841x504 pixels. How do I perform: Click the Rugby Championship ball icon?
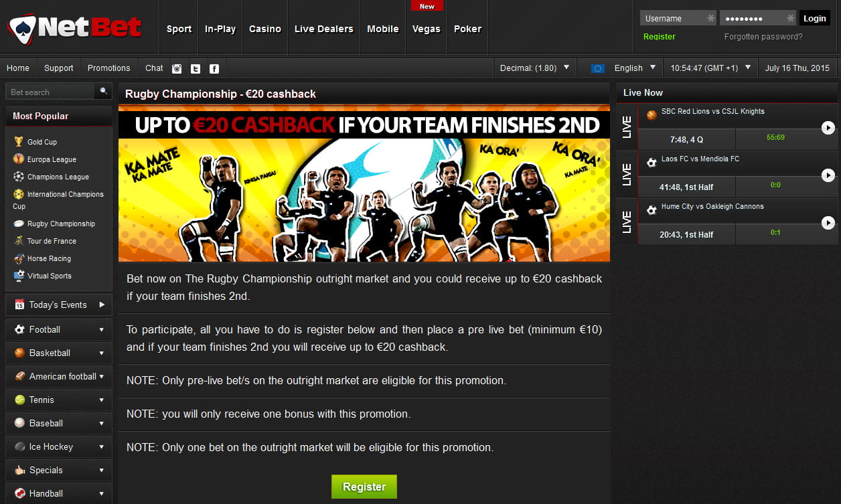[18, 224]
